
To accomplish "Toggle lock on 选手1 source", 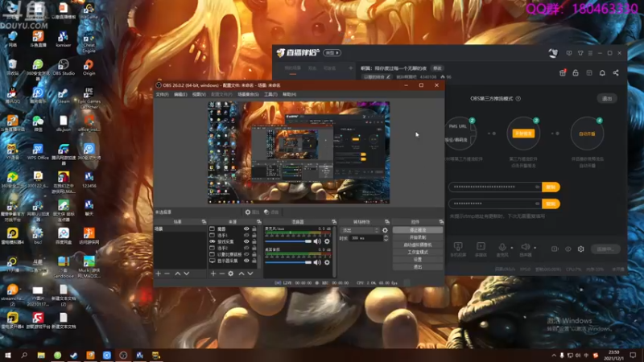I will point(254,235).
